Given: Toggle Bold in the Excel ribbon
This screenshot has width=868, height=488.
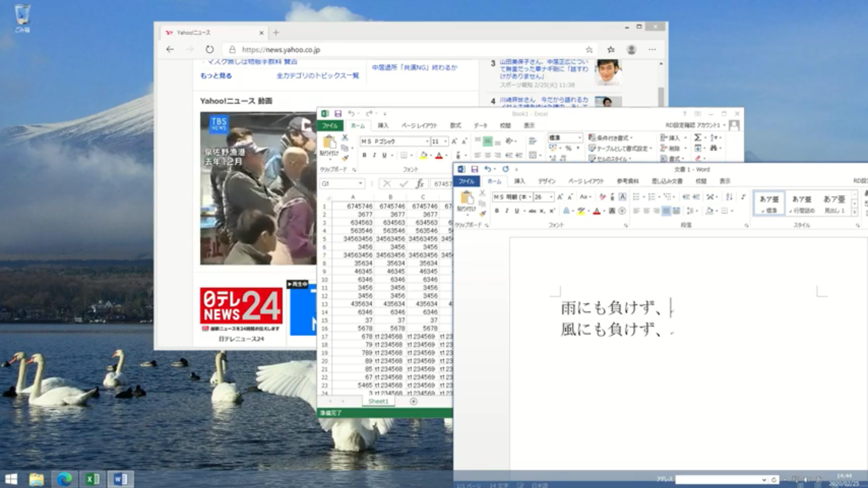Looking at the screenshot, I should [x=364, y=155].
